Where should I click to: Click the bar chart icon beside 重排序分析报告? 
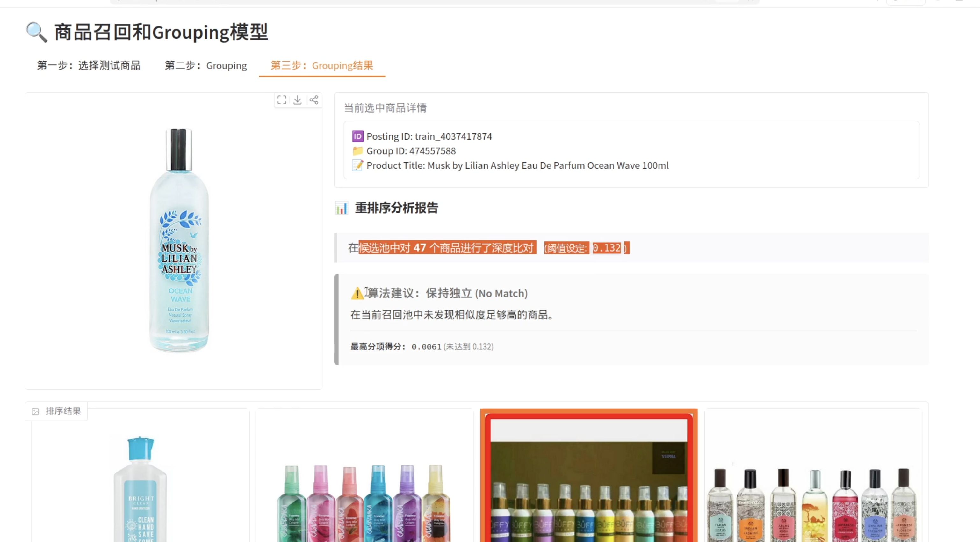coord(341,208)
